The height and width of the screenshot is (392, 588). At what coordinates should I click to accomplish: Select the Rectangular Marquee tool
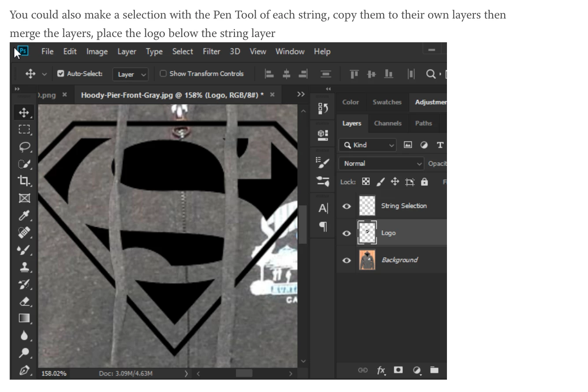24,129
